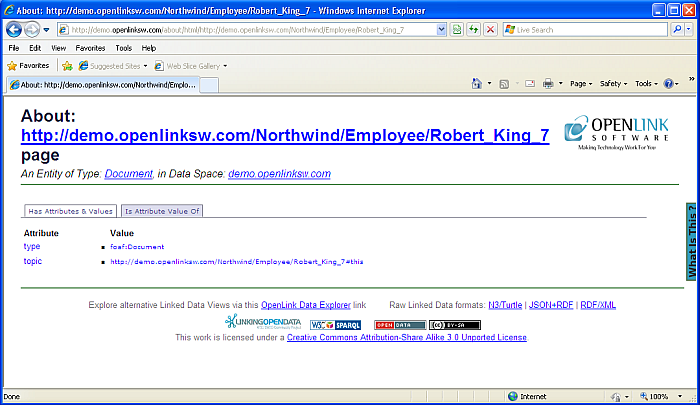
Task: Switch to Has Attributes & Values tab
Action: pos(71,211)
